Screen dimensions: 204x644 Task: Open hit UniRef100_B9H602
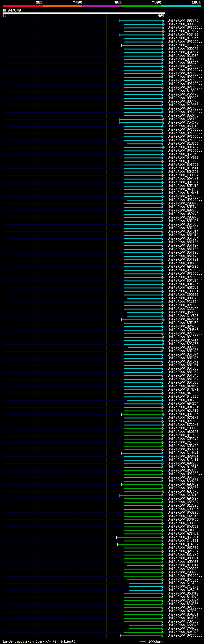pos(183,24)
